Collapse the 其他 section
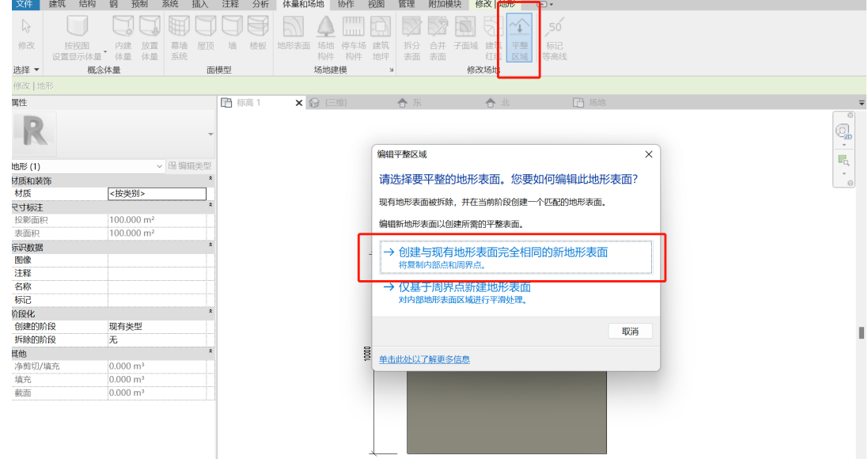Image resolution: width=868 pixels, height=459 pixels. pyautogui.click(x=210, y=351)
